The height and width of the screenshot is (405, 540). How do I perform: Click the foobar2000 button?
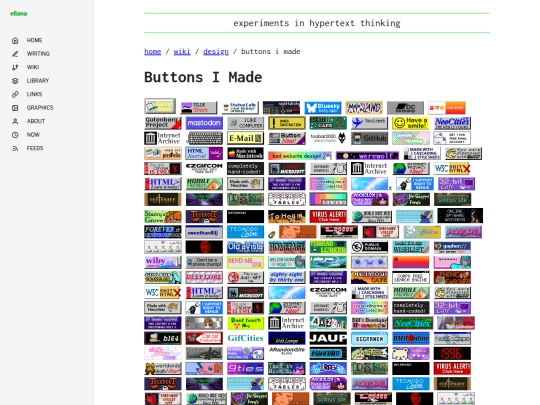pos(328,138)
